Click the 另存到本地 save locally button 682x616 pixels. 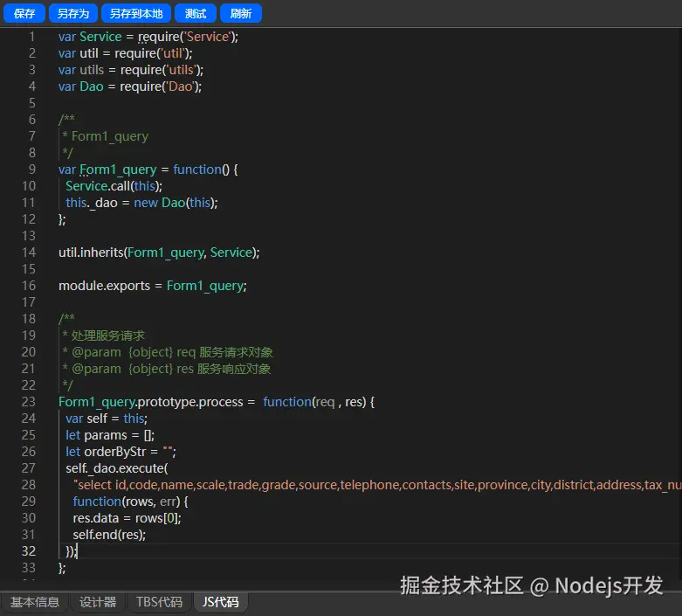(136, 13)
